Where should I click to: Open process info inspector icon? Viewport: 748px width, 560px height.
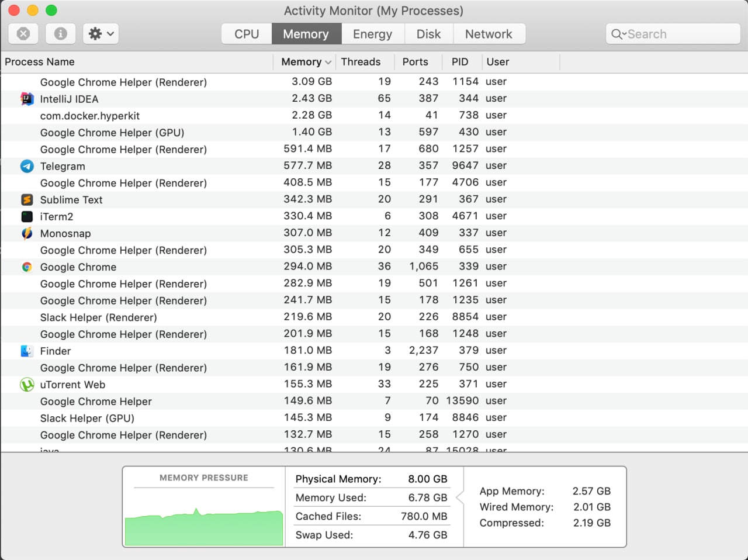[61, 34]
